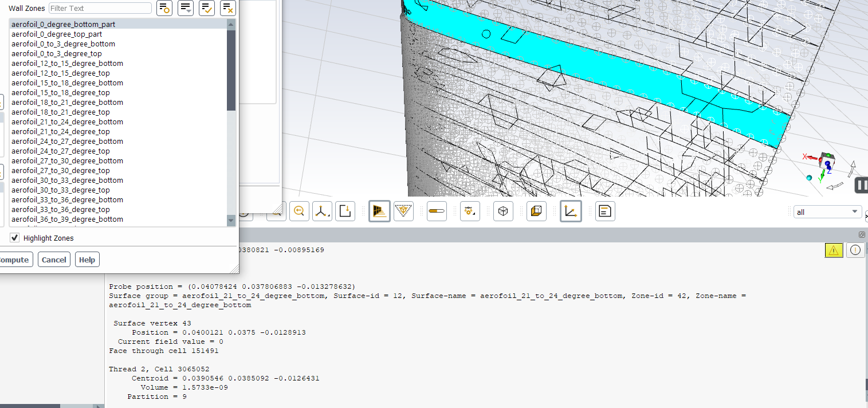The width and height of the screenshot is (868, 408).
Task: Toggle the axes display toolbar button
Action: (x=571, y=211)
